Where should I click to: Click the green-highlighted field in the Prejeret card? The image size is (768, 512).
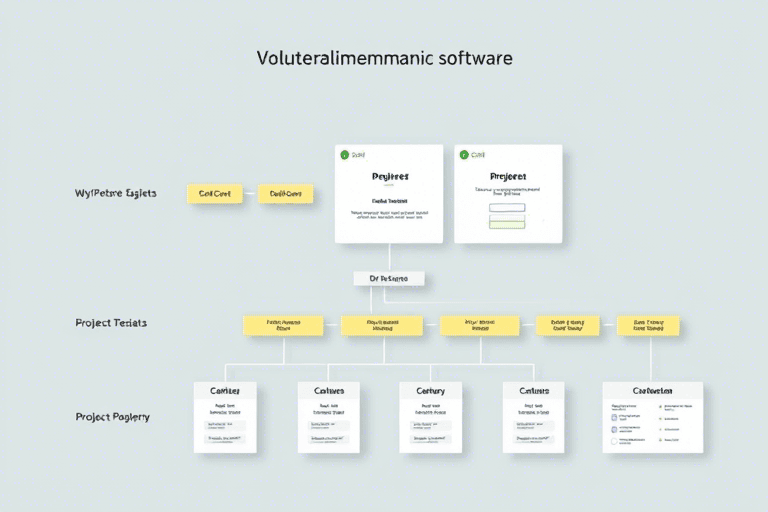(x=507, y=222)
